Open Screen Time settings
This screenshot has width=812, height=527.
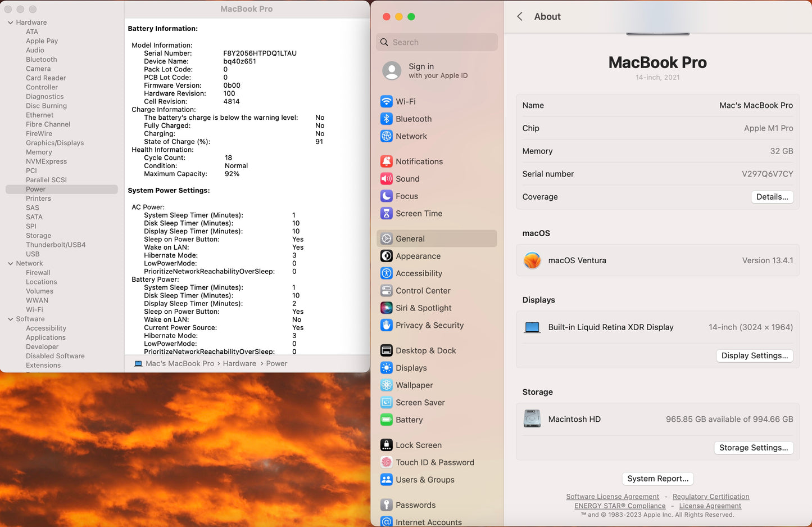[x=418, y=214]
